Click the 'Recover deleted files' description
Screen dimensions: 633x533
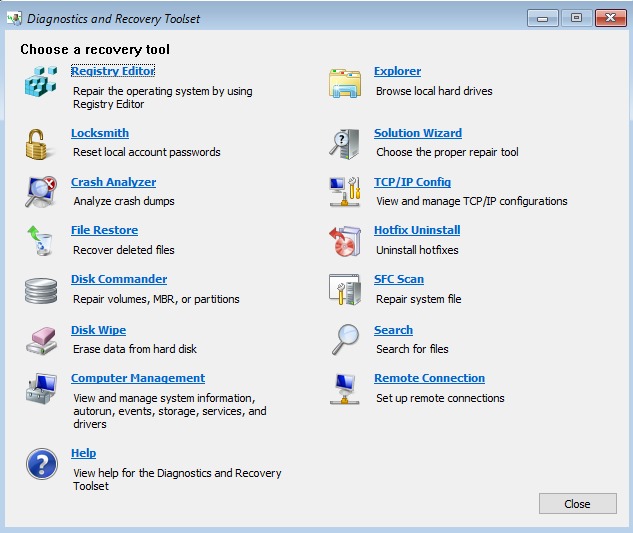(124, 250)
